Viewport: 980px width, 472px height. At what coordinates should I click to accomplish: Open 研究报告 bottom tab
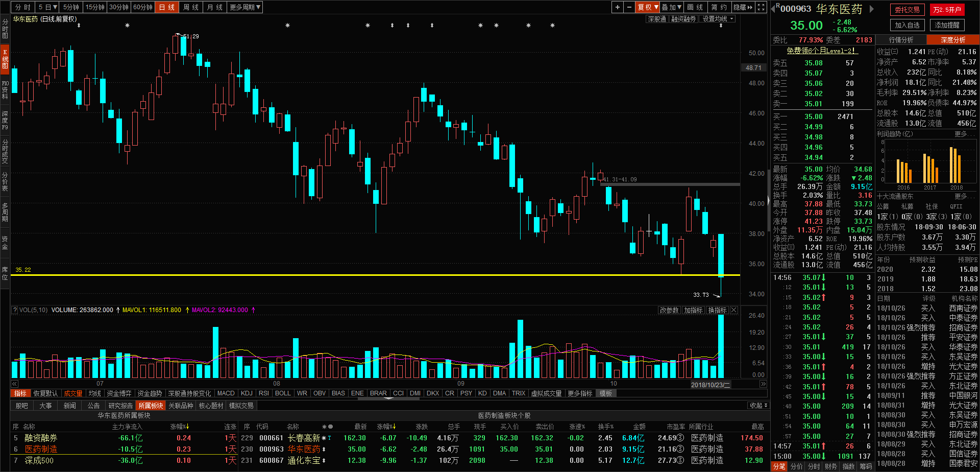click(120, 406)
